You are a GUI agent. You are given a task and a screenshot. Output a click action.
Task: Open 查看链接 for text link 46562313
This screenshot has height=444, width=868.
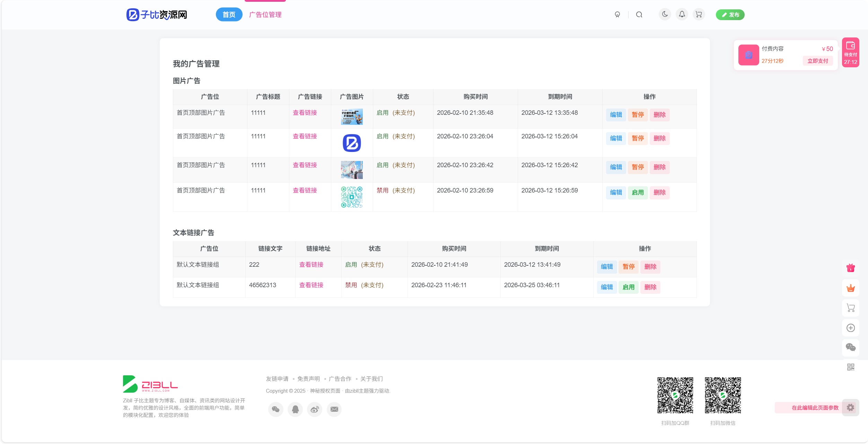click(x=311, y=285)
